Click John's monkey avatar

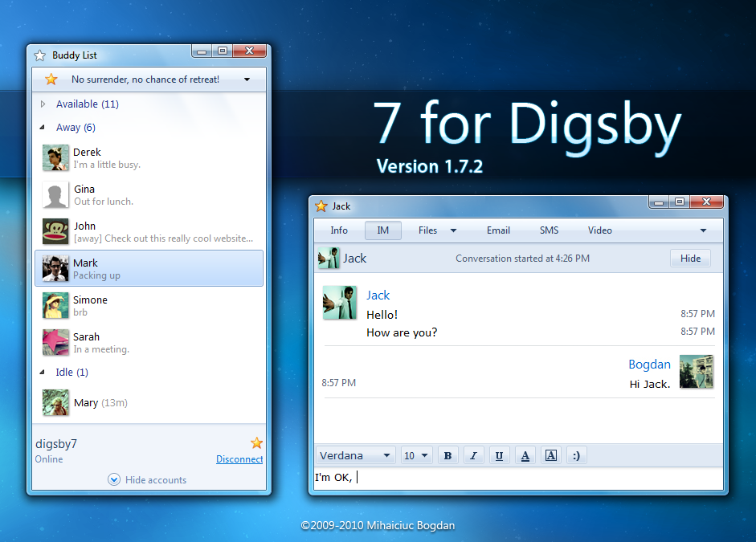tap(55, 232)
